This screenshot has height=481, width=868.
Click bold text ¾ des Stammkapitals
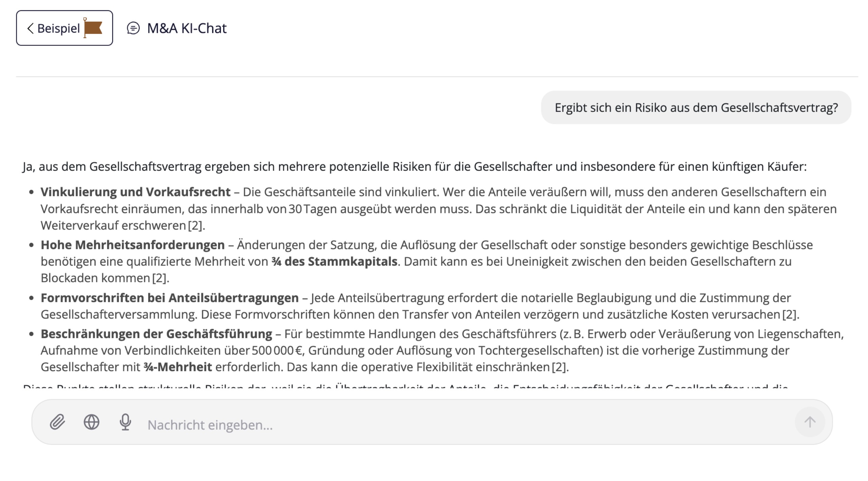pyautogui.click(x=334, y=262)
